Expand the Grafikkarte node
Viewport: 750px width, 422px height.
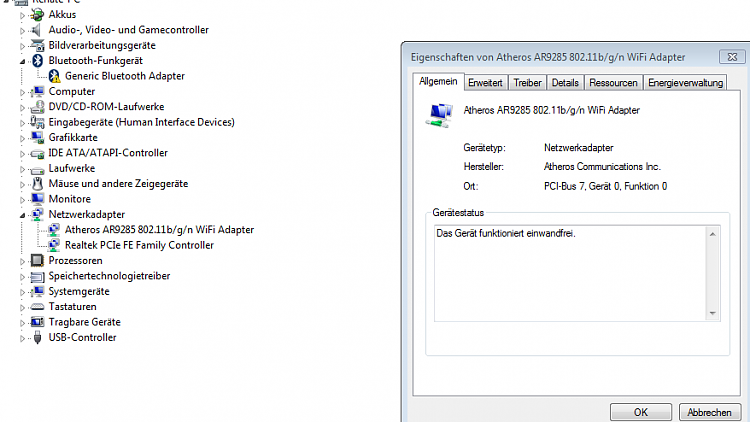point(22,138)
